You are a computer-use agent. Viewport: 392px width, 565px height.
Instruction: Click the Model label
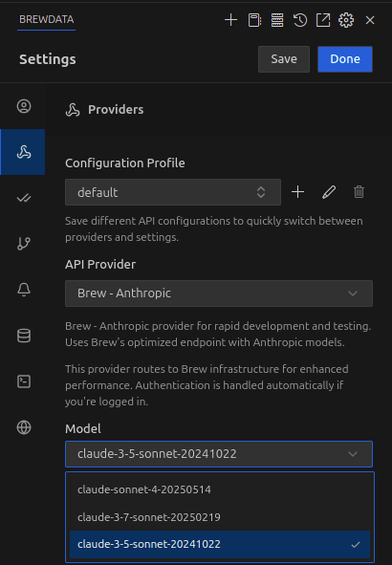pos(83,429)
